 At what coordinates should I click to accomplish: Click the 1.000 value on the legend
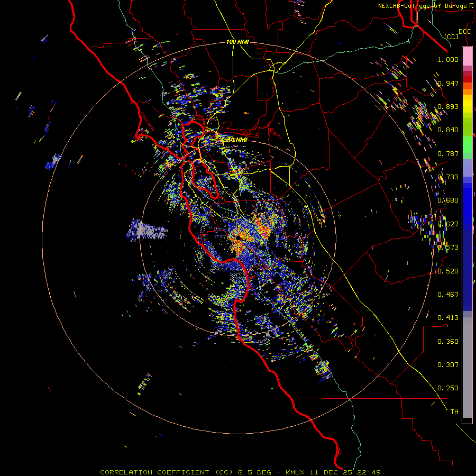click(448, 59)
